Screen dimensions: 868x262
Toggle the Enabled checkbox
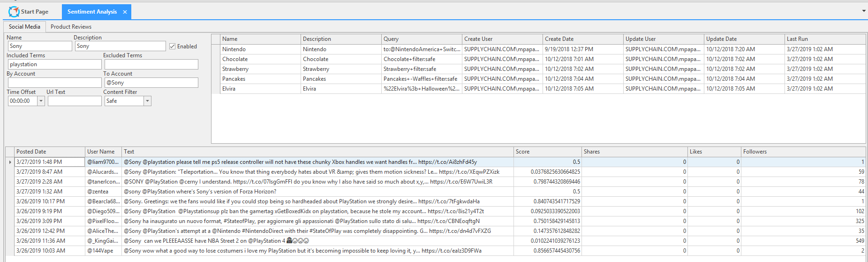(x=172, y=46)
